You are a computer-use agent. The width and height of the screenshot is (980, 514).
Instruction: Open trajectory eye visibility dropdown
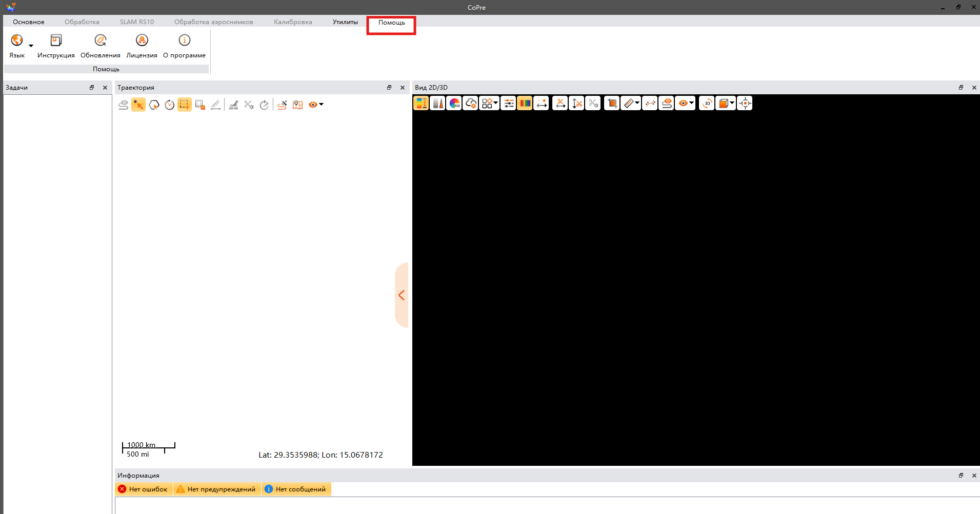316,105
